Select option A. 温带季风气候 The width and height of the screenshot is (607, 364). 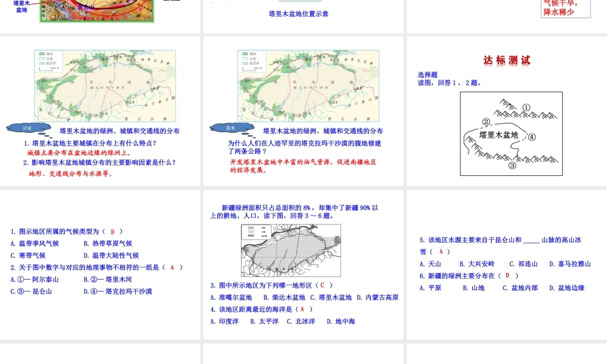[35, 244]
